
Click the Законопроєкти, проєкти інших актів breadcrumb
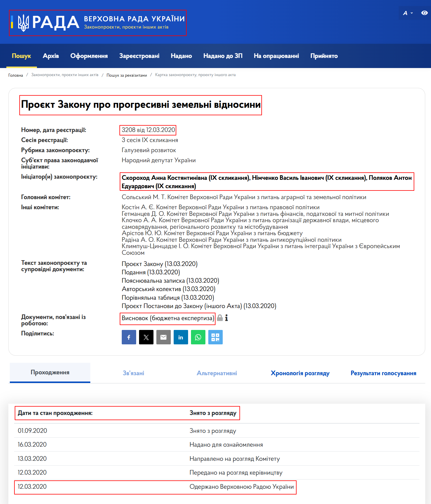[x=65, y=75]
